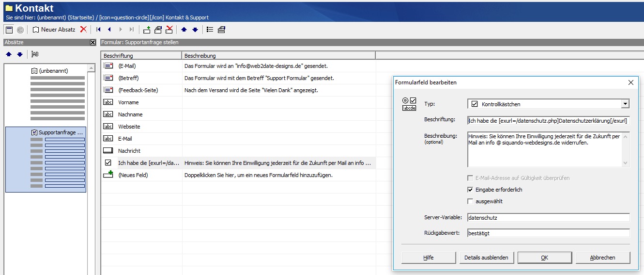Click the greyed globe preview icon in toolbar
The width and height of the screenshot is (644, 275).
pos(20,30)
